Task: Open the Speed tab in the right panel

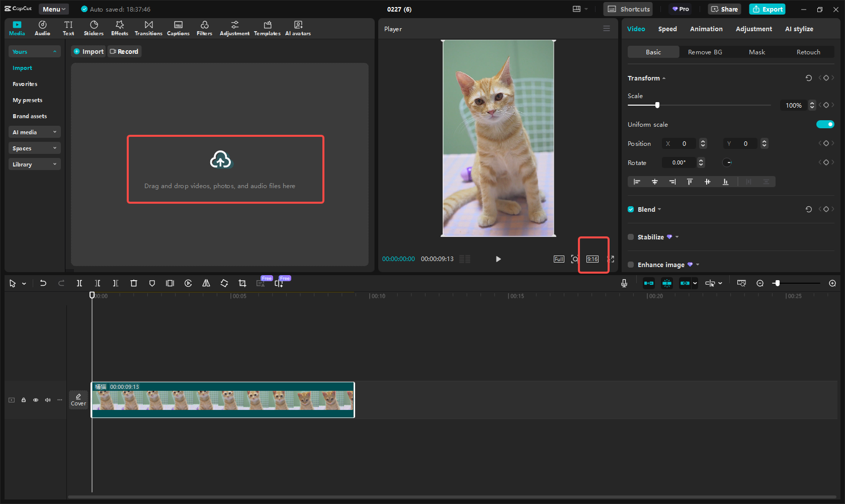Action: [667, 29]
